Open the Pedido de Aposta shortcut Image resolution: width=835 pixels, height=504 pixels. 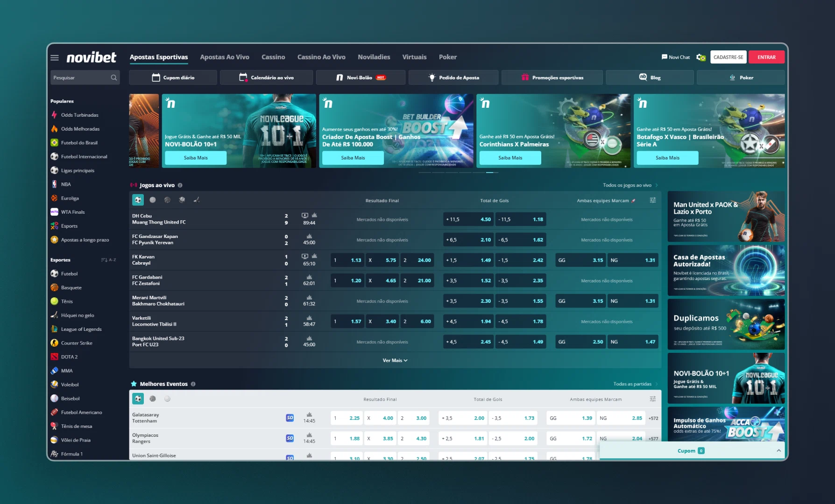[x=453, y=77]
